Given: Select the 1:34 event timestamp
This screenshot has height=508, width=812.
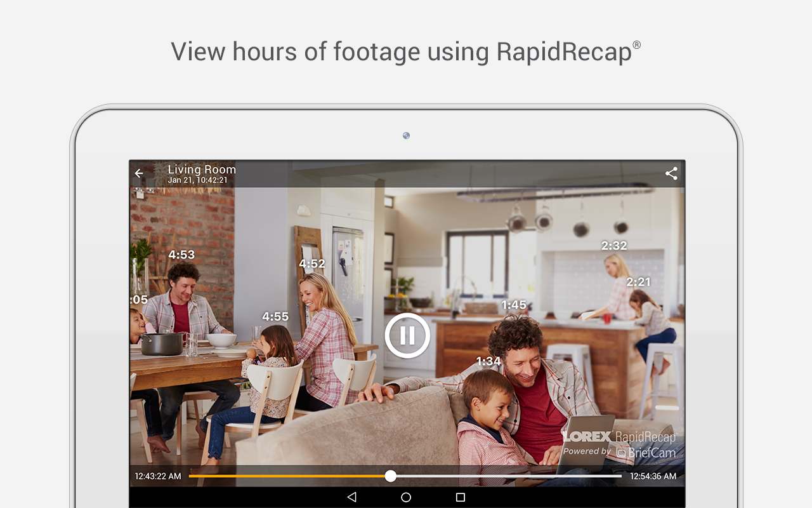Looking at the screenshot, I should pos(488,361).
